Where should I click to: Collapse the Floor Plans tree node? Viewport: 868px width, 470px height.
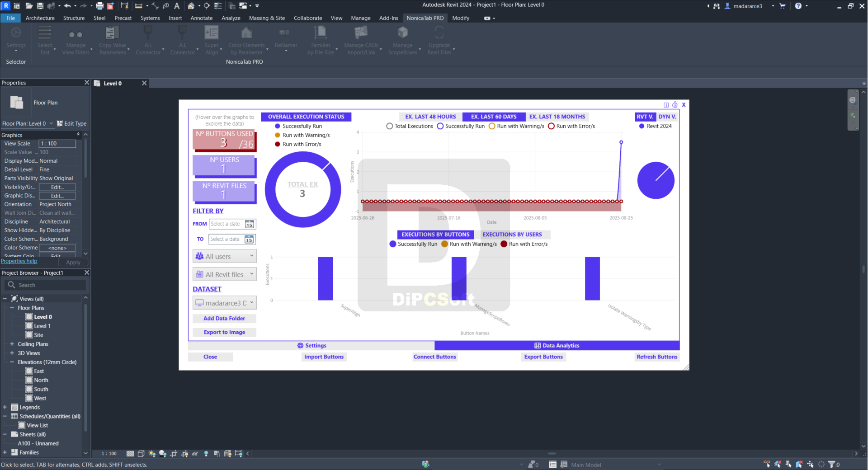12,308
